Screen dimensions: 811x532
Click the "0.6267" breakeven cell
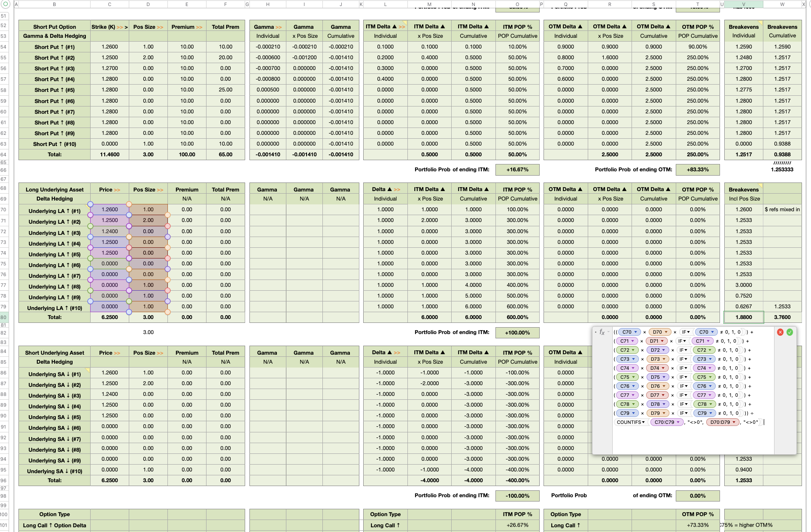coord(744,307)
